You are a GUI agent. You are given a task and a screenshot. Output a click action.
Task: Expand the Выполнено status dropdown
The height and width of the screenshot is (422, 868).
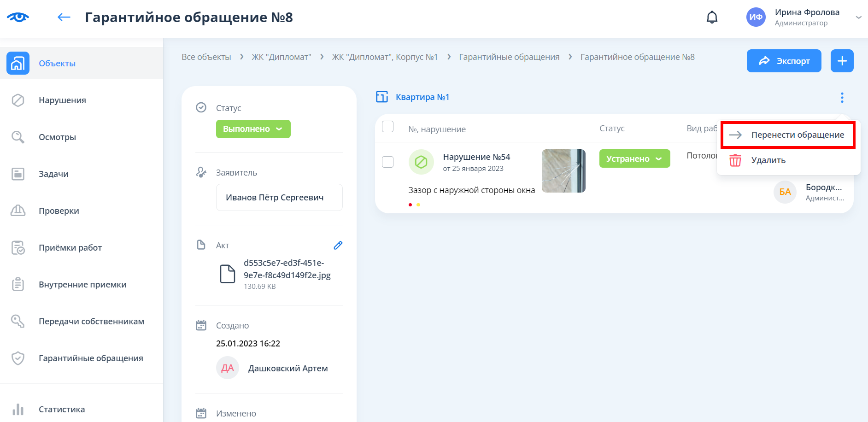[x=253, y=129]
